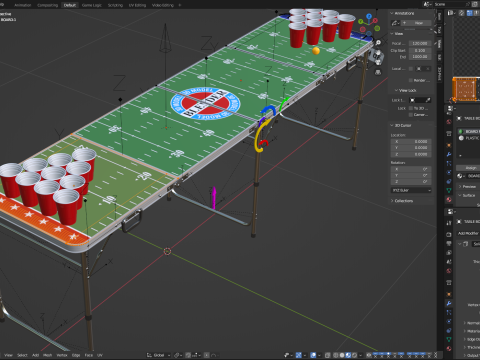
Task: Switch to the UV Editing workspace tab
Action: point(137,5)
